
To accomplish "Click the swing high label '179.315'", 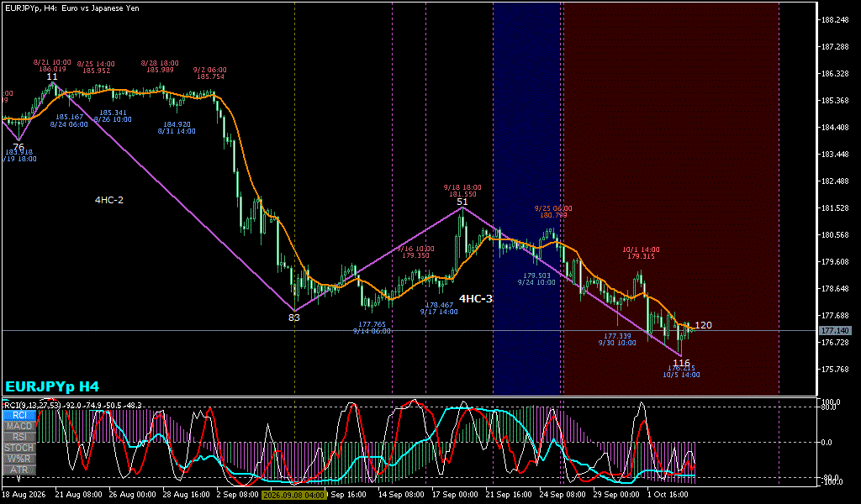I will pyautogui.click(x=641, y=256).
